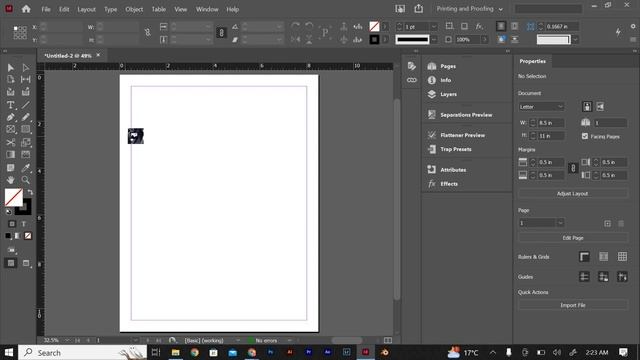Open the File menu
This screenshot has width=640, height=360.
tap(46, 9)
